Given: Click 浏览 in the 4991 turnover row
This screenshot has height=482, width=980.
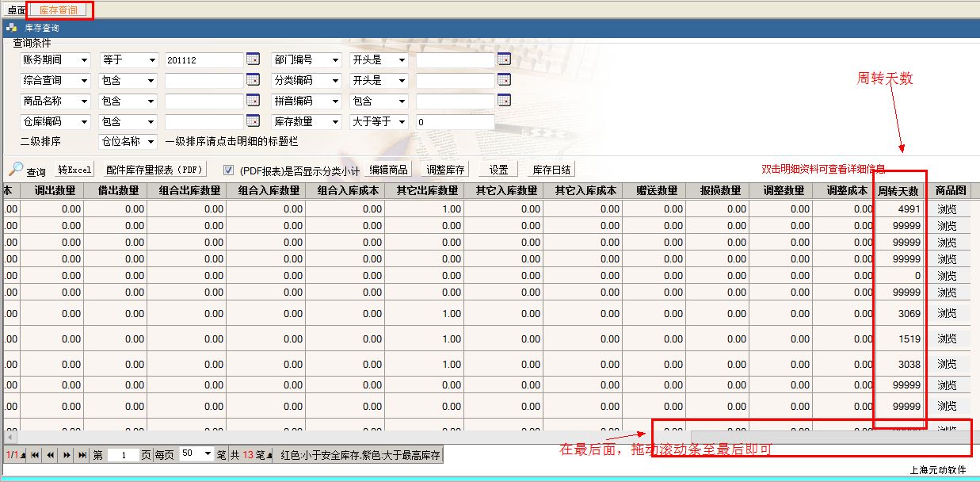Looking at the screenshot, I should tap(948, 210).
